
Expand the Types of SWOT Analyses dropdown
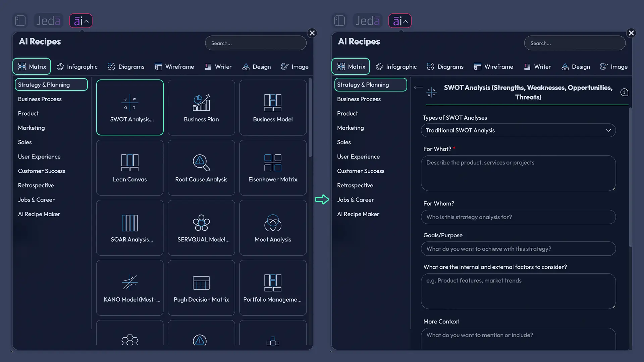coord(518,130)
